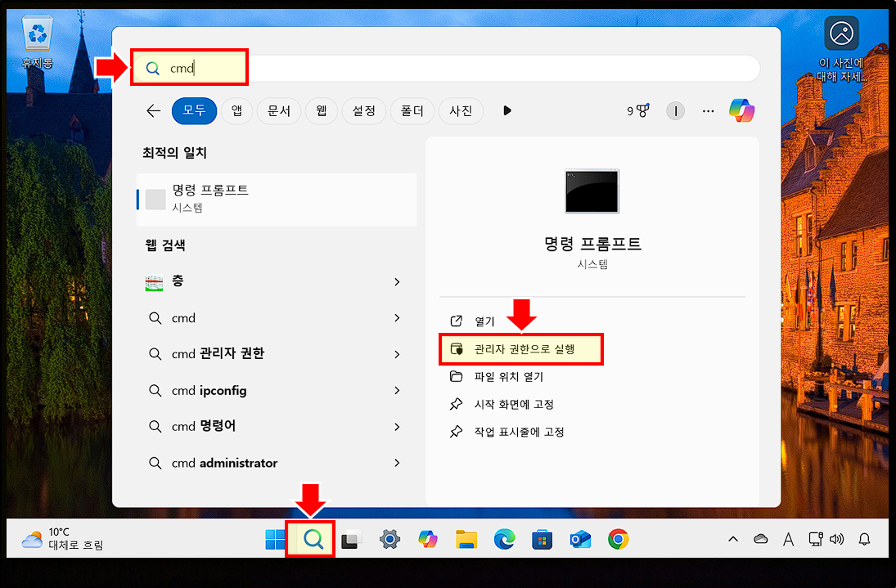Switch to the 앱 filter tab
This screenshot has height=588, width=896.
pos(236,110)
